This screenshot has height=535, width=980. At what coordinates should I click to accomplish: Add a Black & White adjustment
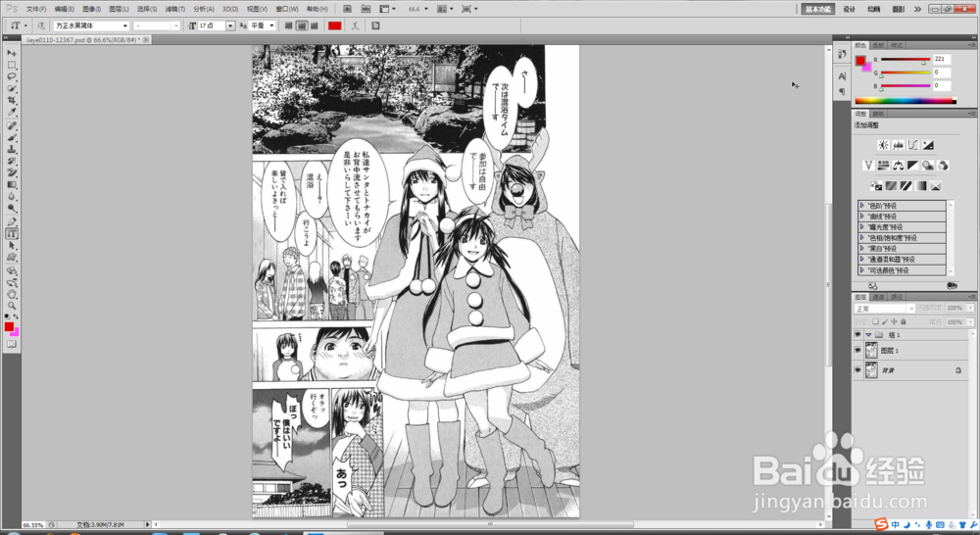(913, 166)
